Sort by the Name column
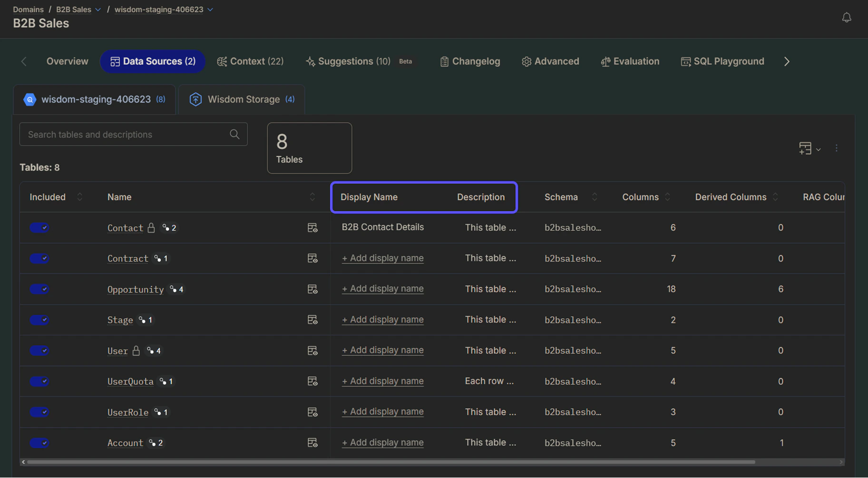868x478 pixels. tap(312, 197)
